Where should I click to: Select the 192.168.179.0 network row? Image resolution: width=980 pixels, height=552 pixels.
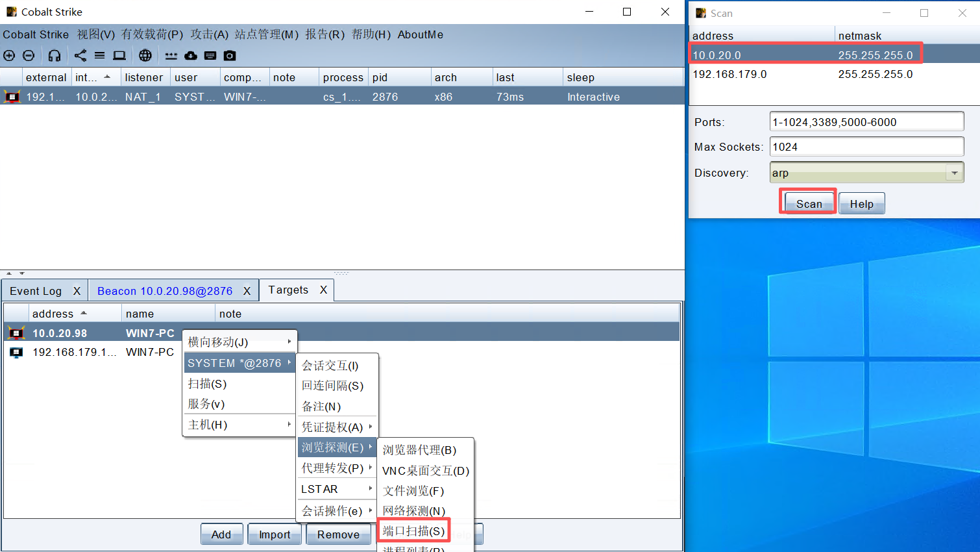(834, 74)
